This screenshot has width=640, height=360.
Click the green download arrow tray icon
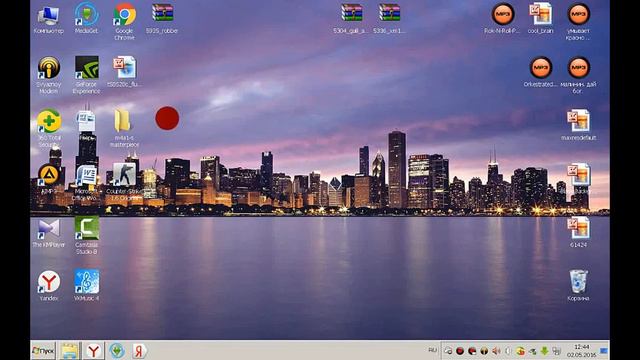544,351
